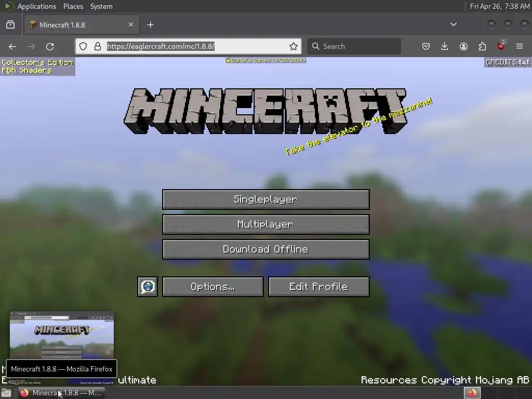Open the Options... menu
Image resolution: width=532 pixels, height=399 pixels.
(x=212, y=287)
